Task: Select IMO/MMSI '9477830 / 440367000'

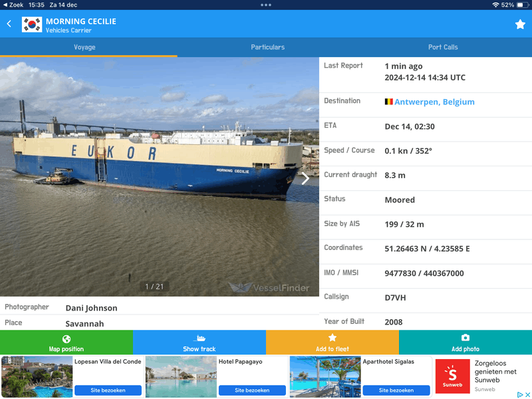Action: coord(424,273)
